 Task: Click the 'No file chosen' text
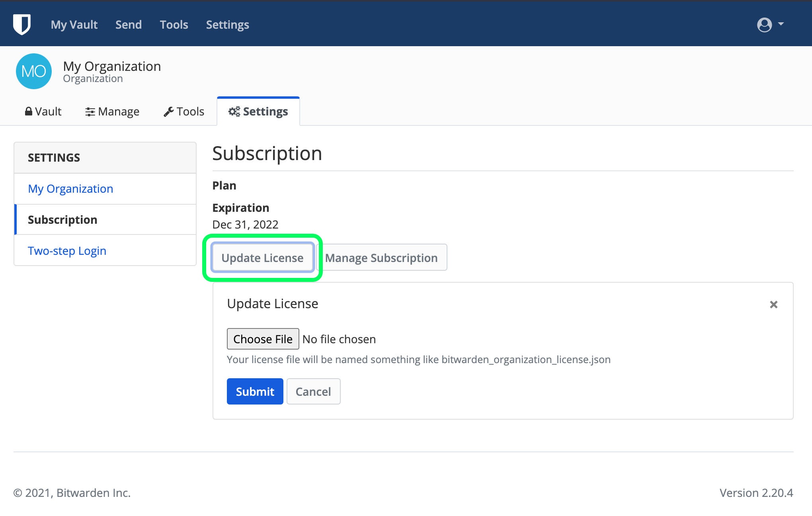point(339,339)
